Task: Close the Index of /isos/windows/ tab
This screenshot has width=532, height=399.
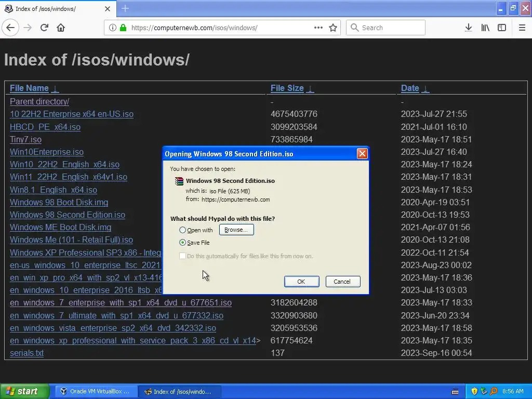Action: 108,9
